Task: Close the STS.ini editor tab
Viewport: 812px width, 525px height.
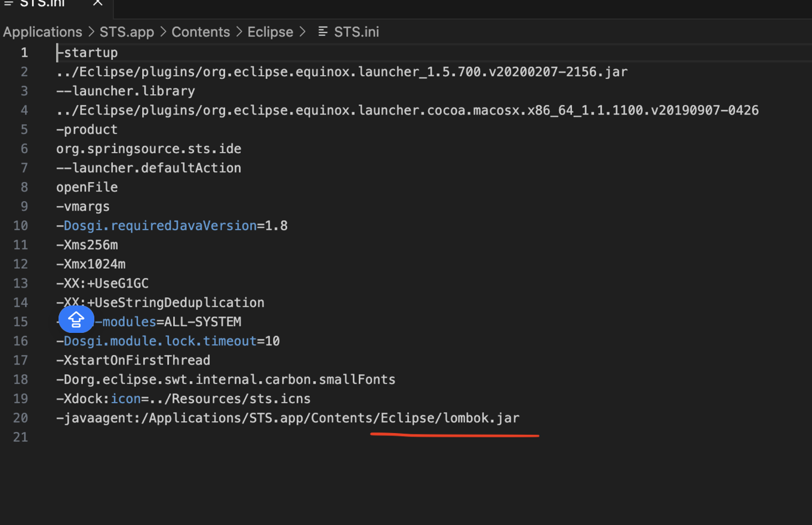Action: (x=98, y=3)
